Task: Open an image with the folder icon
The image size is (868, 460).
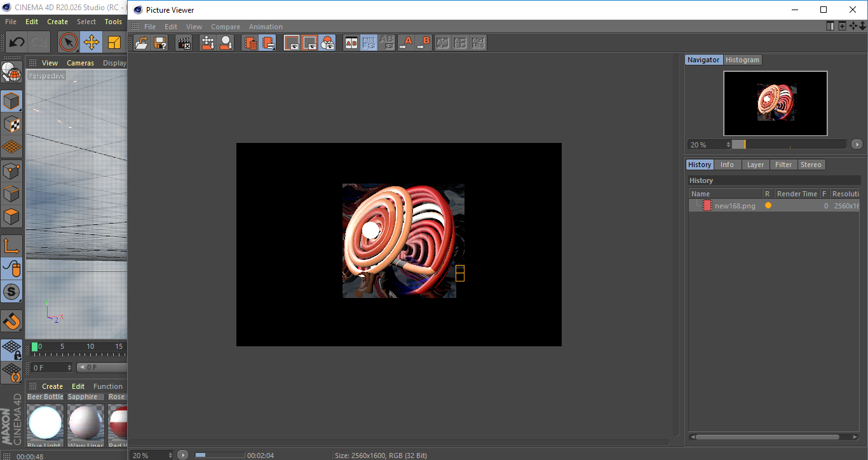Action: pos(142,43)
